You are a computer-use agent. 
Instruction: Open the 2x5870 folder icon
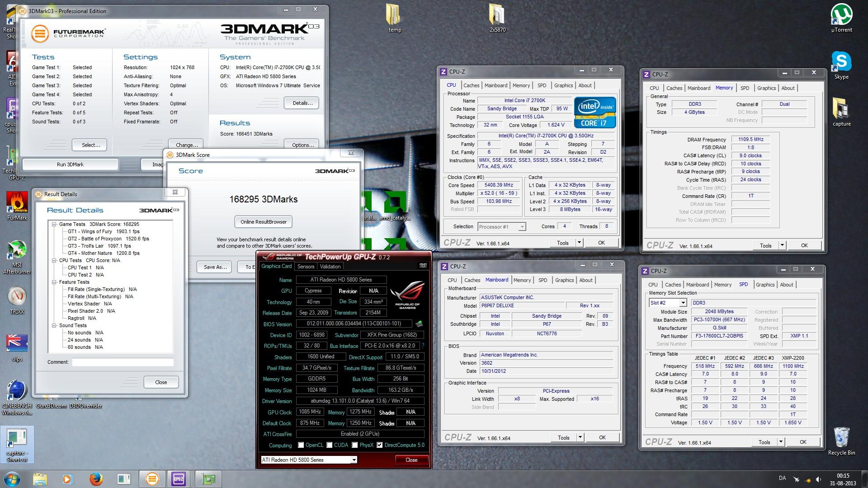[x=497, y=18]
